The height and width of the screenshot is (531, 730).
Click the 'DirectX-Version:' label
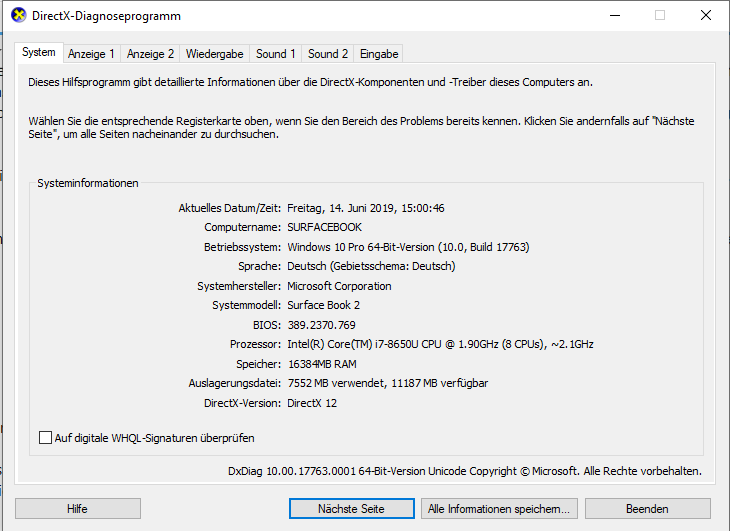tap(243, 403)
